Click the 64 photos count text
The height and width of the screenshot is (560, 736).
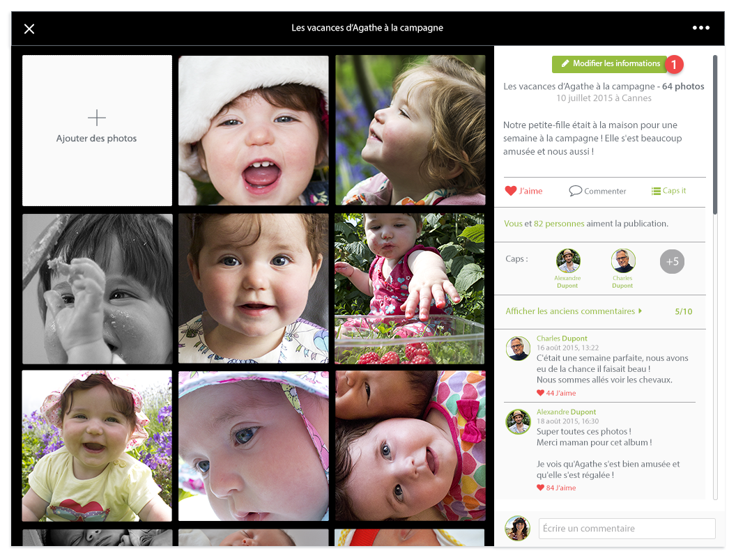(x=683, y=86)
